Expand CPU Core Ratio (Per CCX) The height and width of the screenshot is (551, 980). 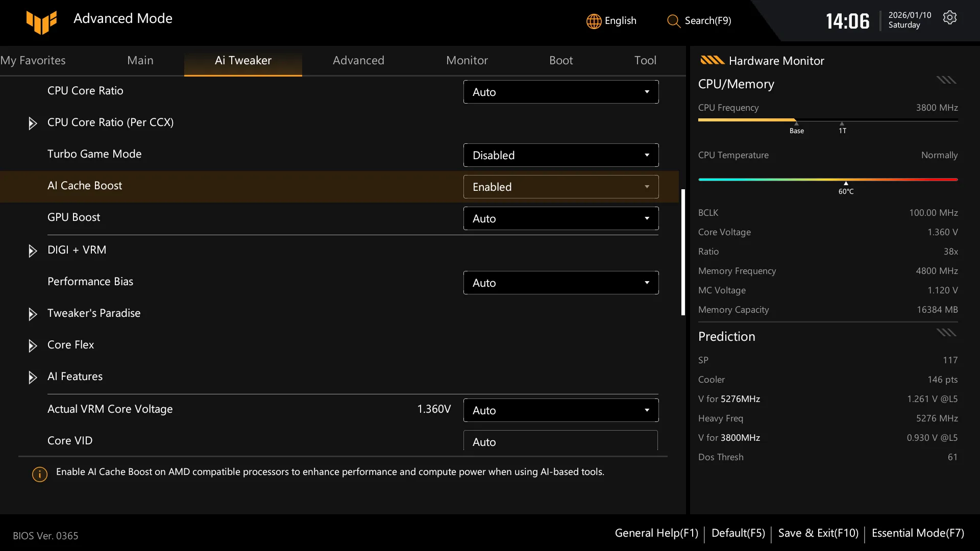coord(33,123)
